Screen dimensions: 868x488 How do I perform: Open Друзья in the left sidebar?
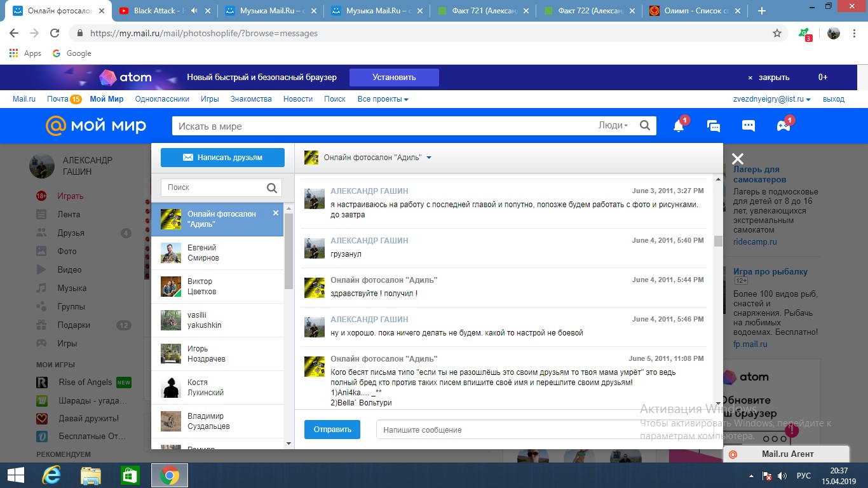pos(71,233)
